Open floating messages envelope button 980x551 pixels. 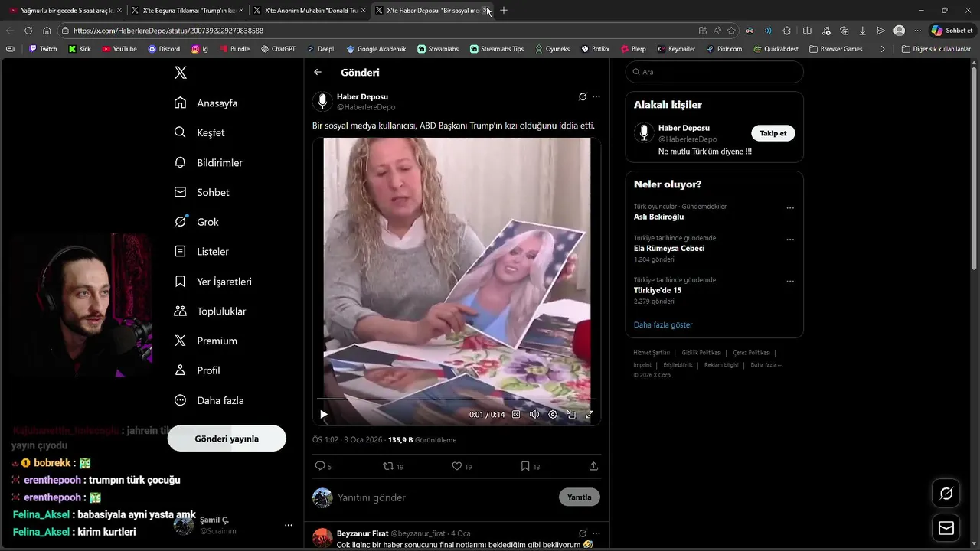pos(946,528)
